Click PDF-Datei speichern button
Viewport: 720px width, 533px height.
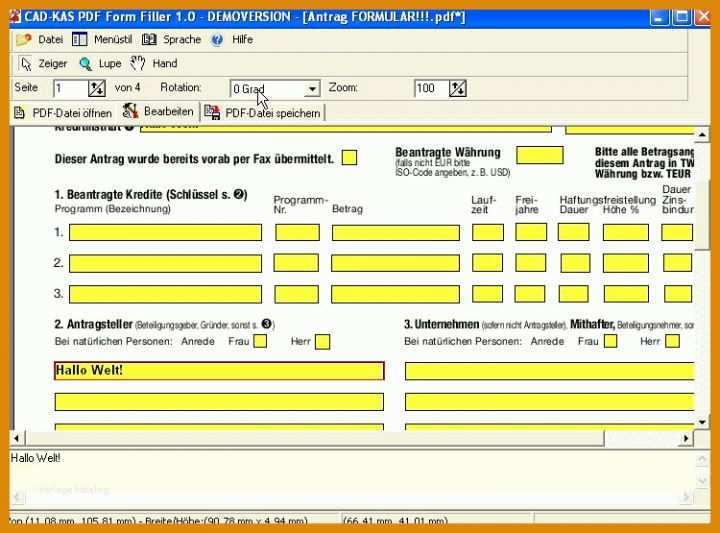tap(263, 112)
